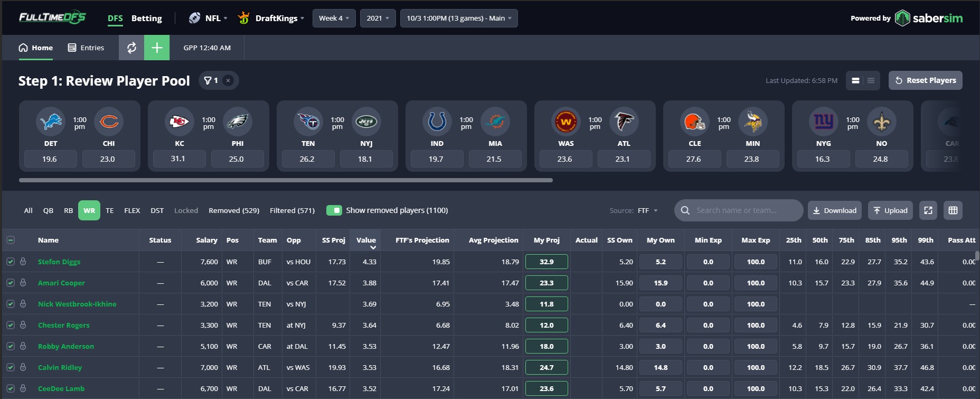Click the refresh sync icon button
Image resolution: width=980 pixels, height=399 pixels.
point(131,48)
